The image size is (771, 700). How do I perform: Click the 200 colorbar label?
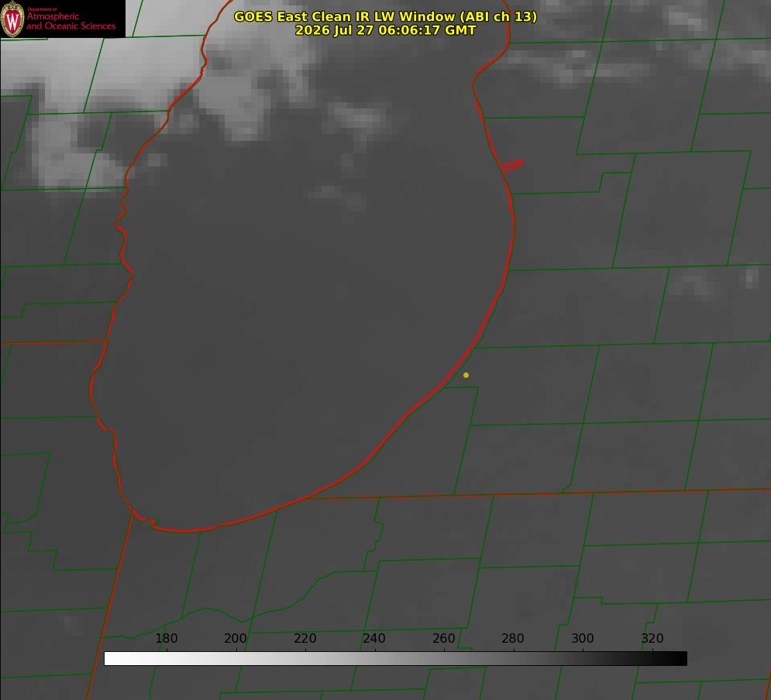coord(236,638)
